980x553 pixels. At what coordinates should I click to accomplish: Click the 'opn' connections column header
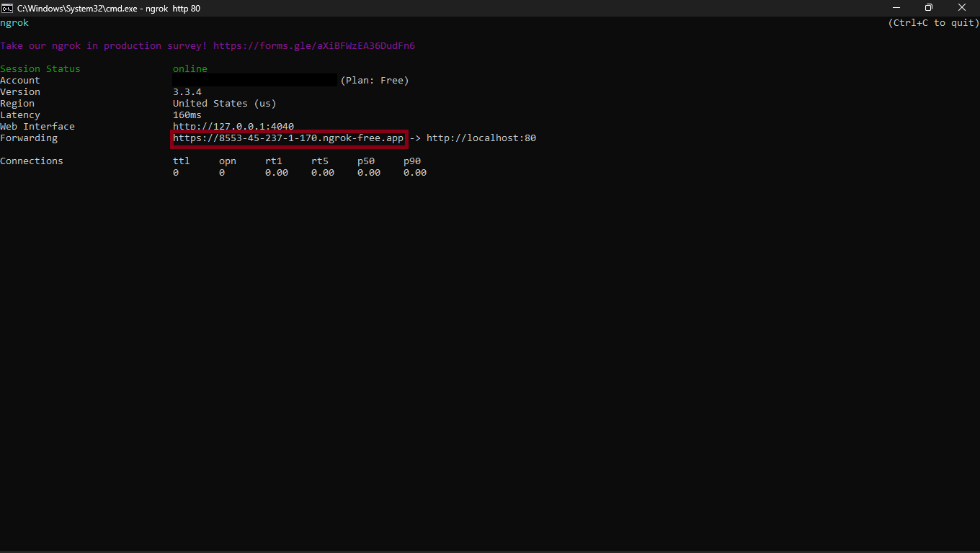coord(228,161)
